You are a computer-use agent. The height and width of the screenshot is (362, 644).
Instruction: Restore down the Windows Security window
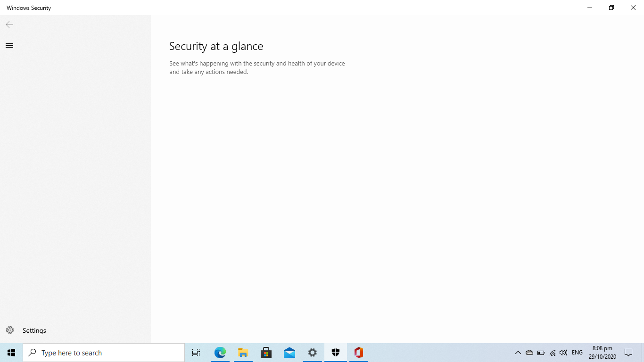coord(611,8)
